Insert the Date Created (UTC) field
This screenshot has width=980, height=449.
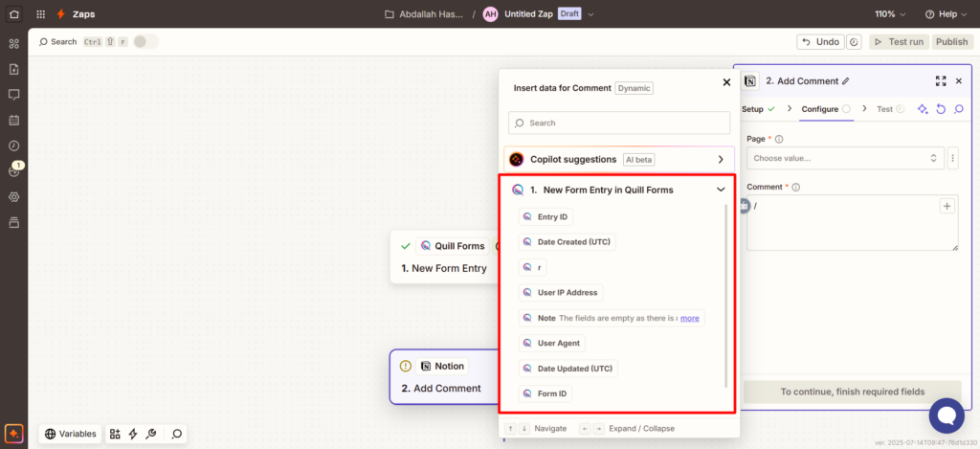click(567, 242)
